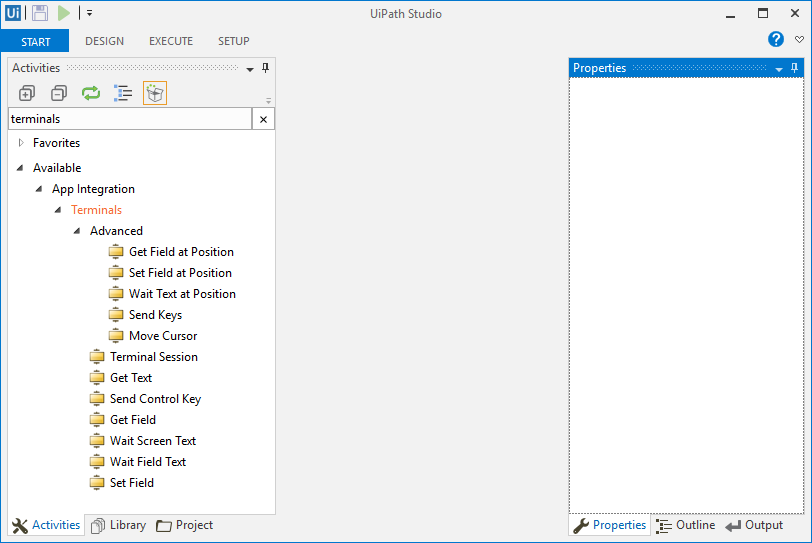Collapse the Available tree node

[20, 168]
